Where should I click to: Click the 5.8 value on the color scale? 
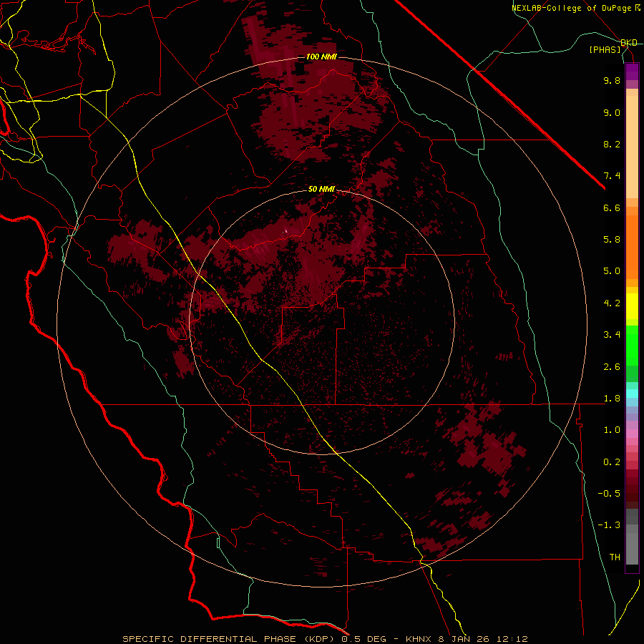pos(612,240)
